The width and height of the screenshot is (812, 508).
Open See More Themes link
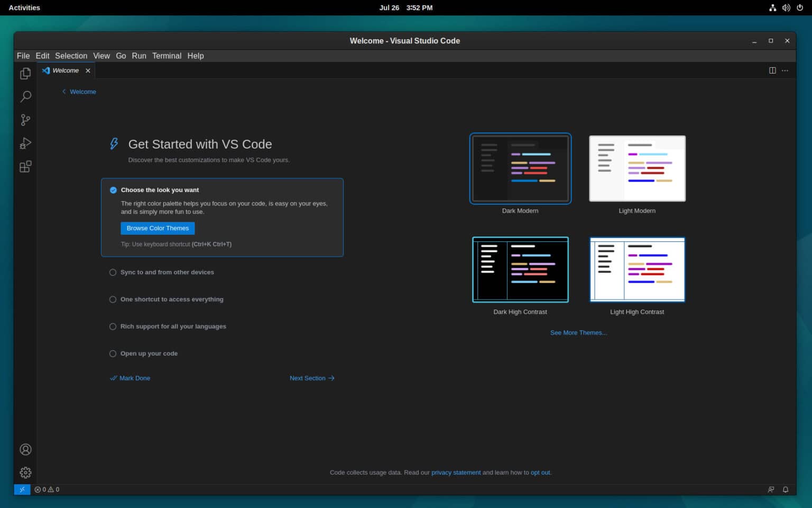[x=578, y=332]
